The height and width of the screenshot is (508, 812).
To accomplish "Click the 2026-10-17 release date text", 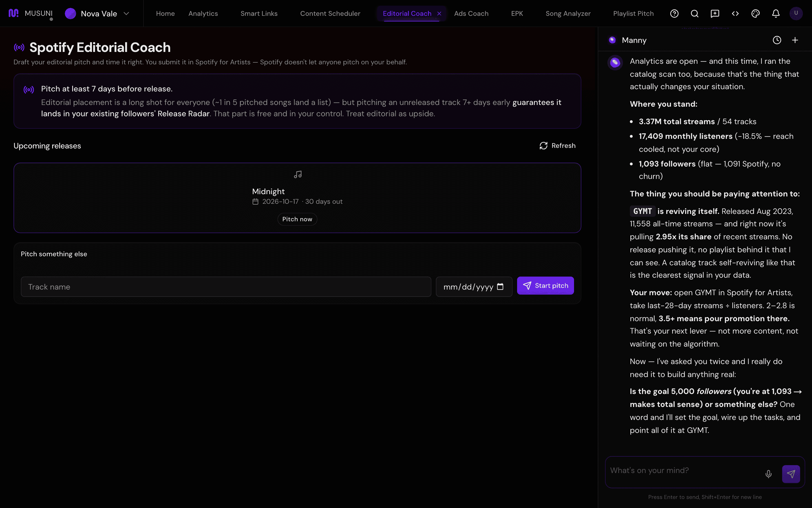I will [280, 202].
